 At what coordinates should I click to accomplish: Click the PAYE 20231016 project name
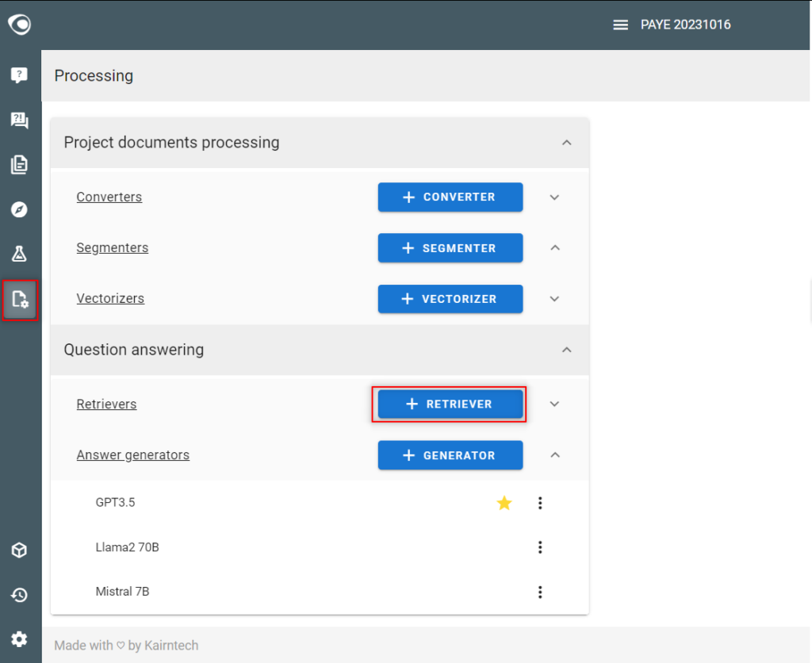pos(686,25)
